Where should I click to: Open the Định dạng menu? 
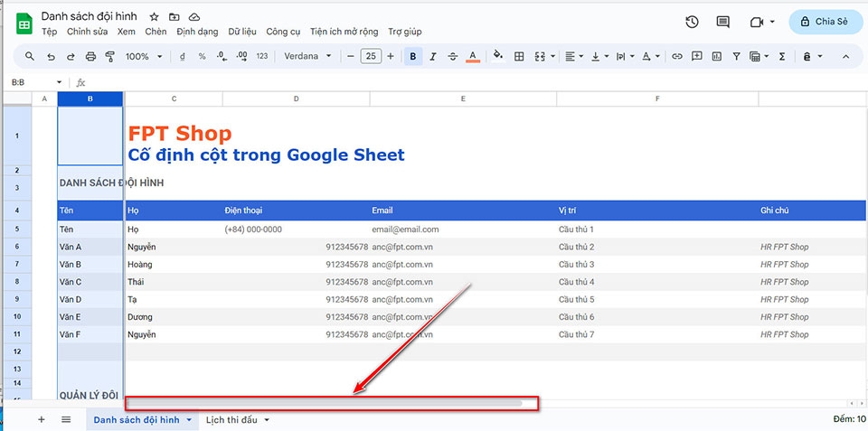click(x=198, y=33)
